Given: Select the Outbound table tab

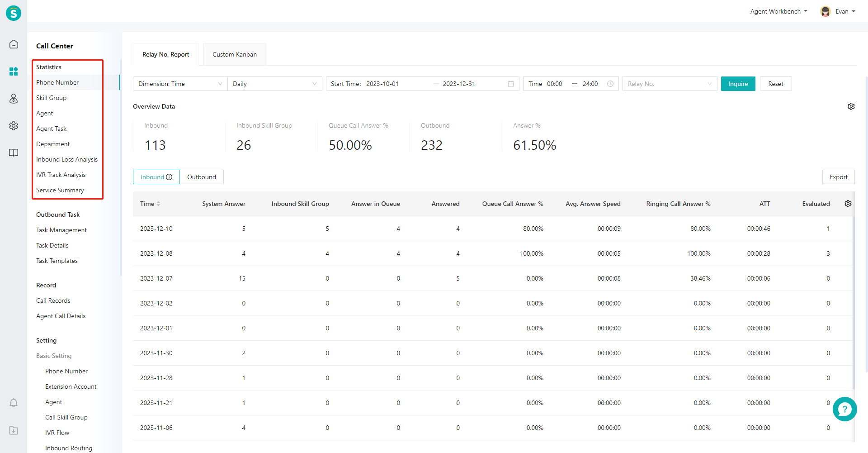Looking at the screenshot, I should tap(202, 177).
